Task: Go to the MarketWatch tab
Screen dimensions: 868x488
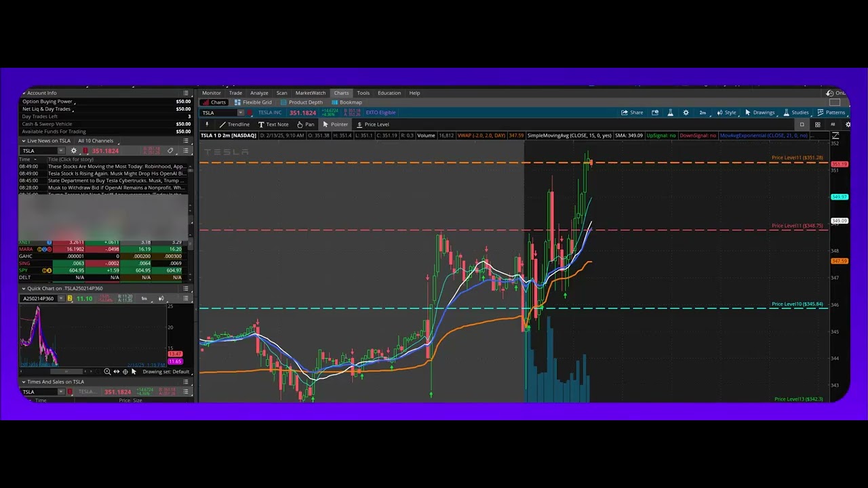Action: point(311,93)
